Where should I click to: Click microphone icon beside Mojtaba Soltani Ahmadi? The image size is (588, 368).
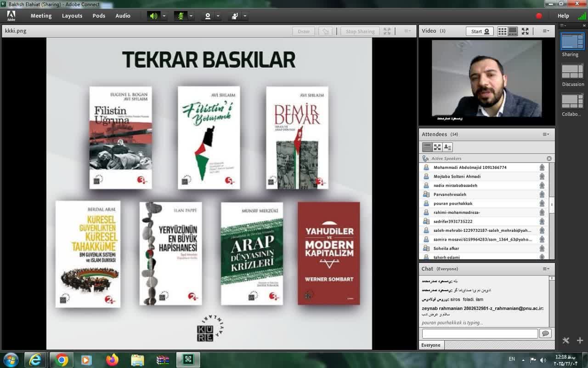point(542,176)
